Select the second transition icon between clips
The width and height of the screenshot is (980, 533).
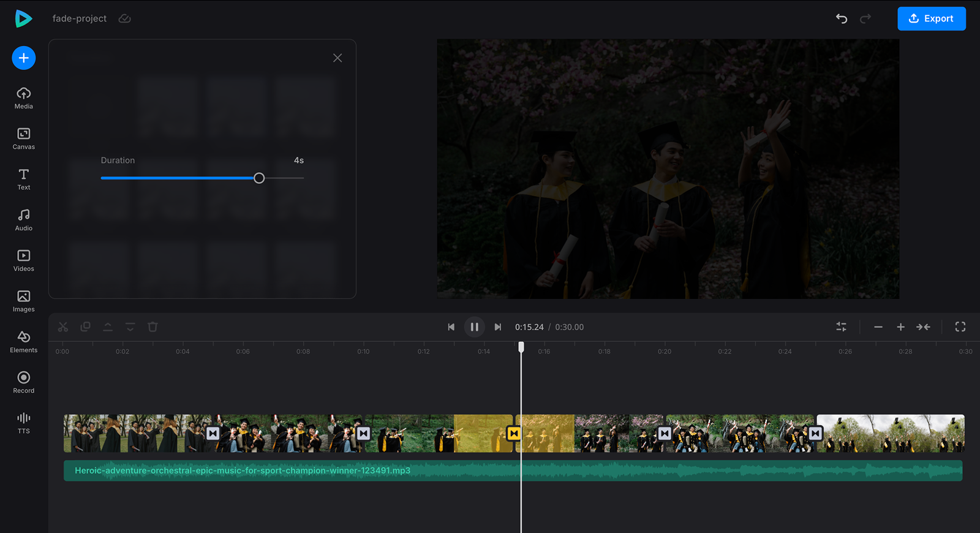364,434
